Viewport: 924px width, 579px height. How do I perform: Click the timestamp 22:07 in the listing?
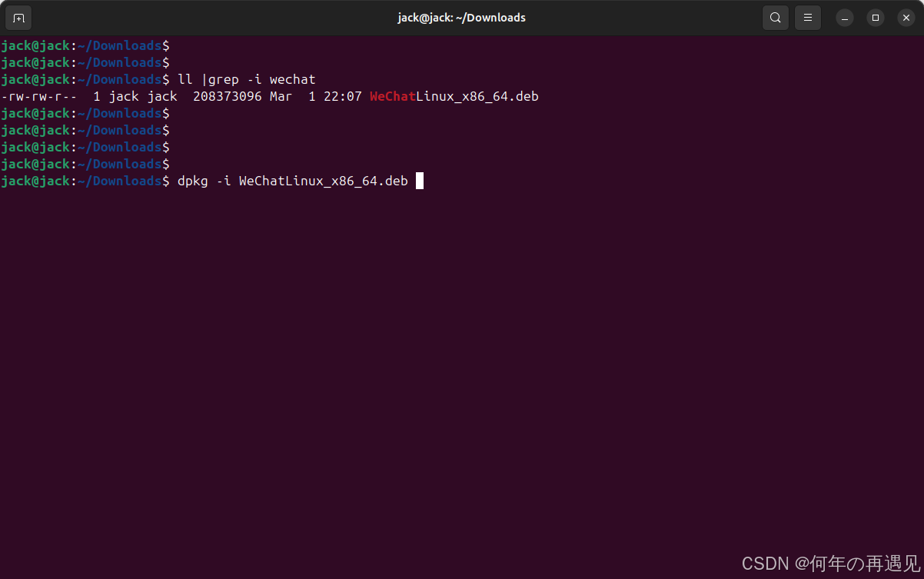tap(342, 97)
